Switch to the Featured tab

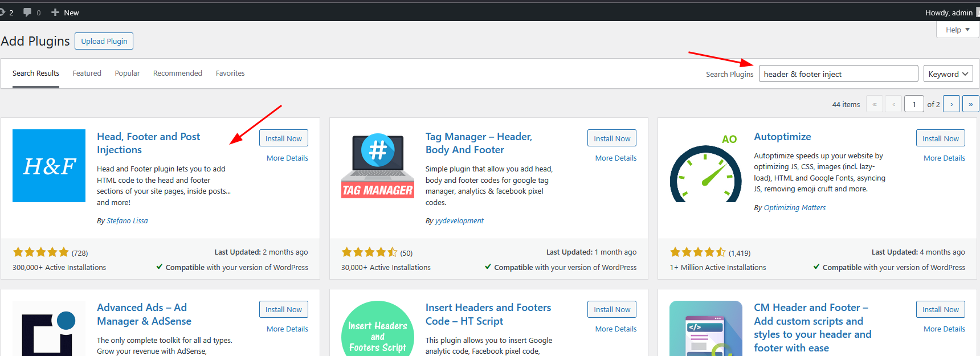[x=87, y=73]
